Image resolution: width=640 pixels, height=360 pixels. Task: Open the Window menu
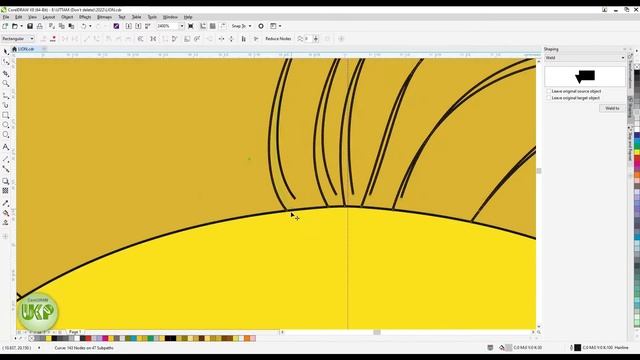tap(170, 17)
